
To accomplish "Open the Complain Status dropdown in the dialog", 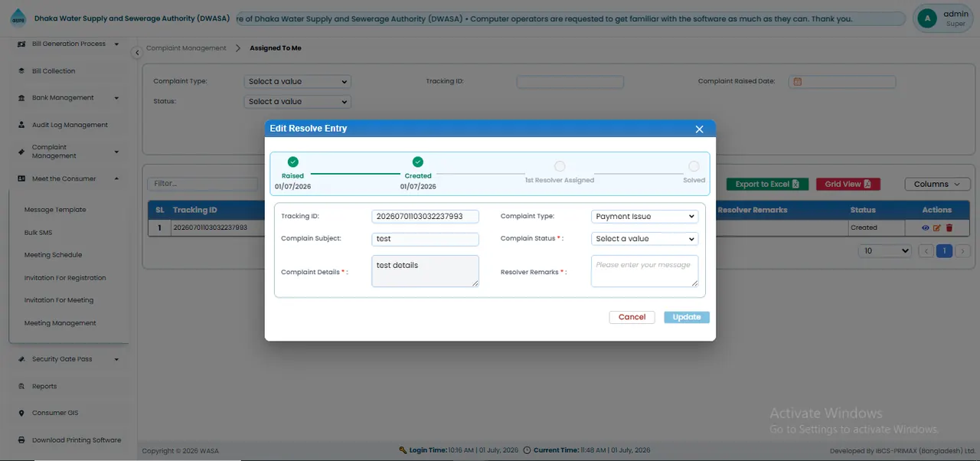I will [x=645, y=239].
